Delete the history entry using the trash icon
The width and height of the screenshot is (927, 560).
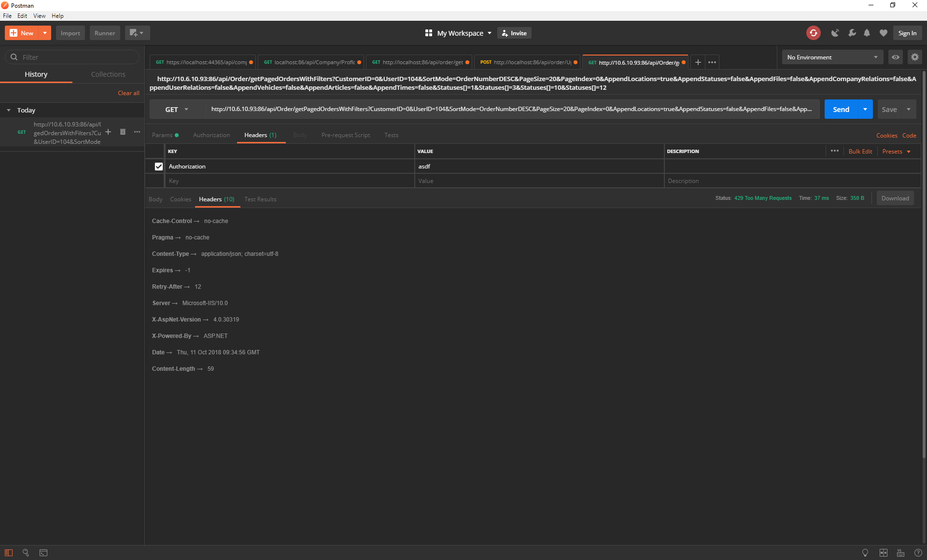[x=123, y=132]
